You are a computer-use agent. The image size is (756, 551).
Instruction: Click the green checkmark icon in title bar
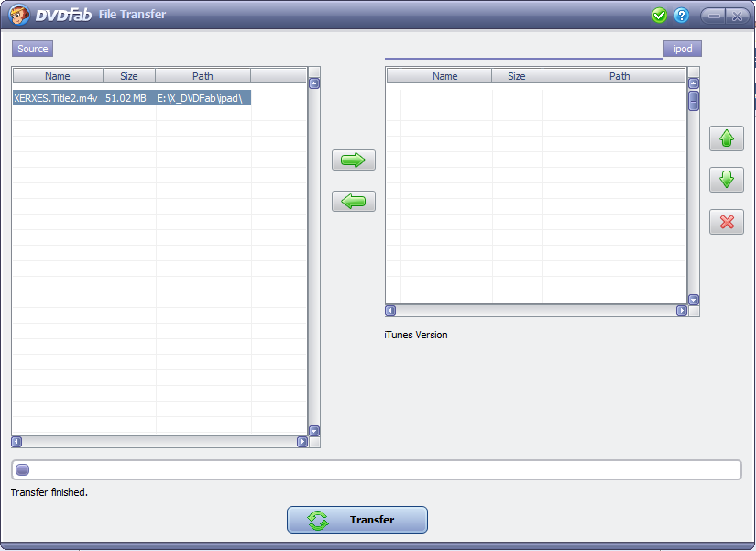point(659,16)
